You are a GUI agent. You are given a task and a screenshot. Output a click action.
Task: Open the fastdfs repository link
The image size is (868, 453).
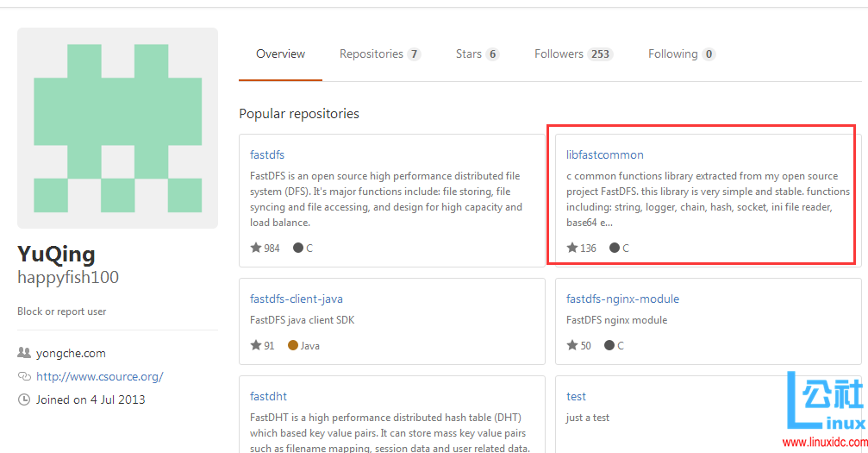tap(267, 155)
